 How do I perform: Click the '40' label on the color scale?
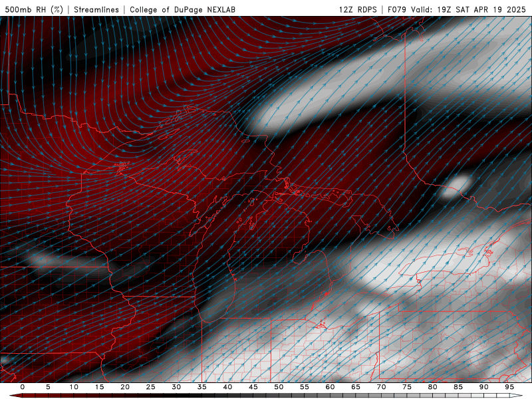(x=227, y=387)
